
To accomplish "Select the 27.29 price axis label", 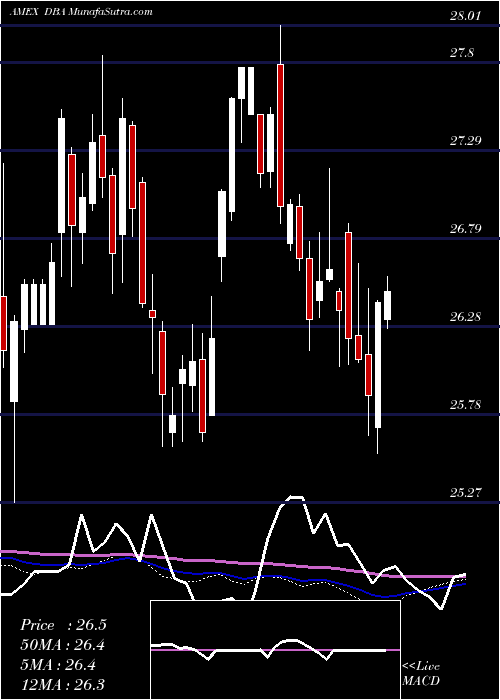I will (465, 141).
